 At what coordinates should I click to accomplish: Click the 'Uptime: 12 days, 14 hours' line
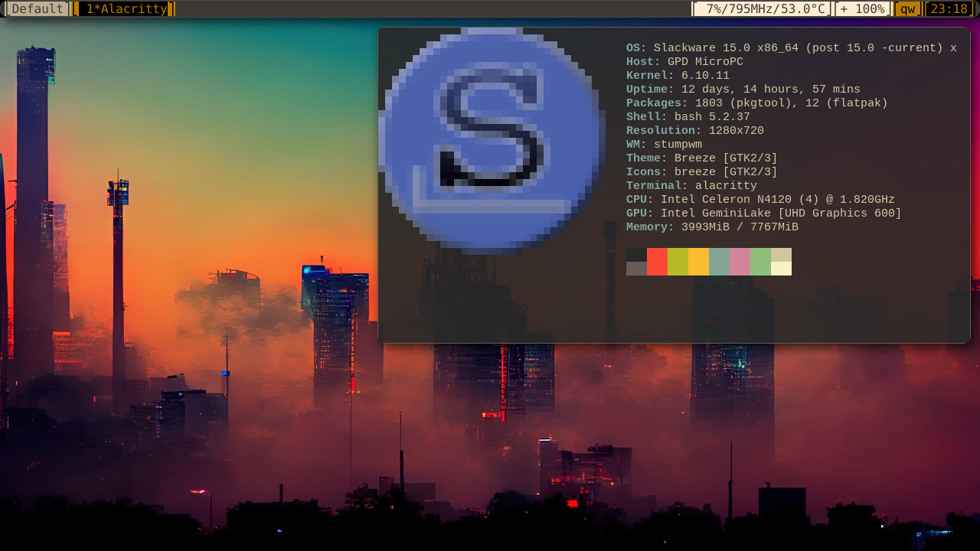743,90
